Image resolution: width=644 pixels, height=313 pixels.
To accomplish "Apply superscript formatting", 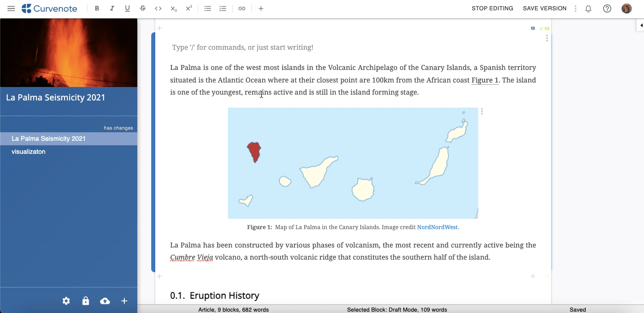I will click(x=188, y=8).
